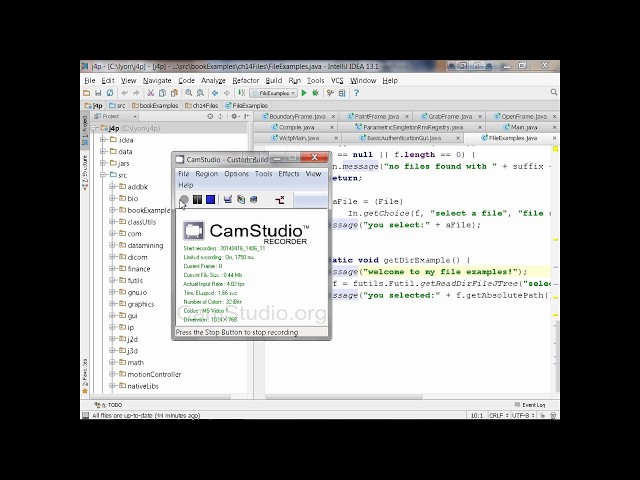Expand the data folder
This screenshot has height=480, width=640.
pyautogui.click(x=104, y=151)
